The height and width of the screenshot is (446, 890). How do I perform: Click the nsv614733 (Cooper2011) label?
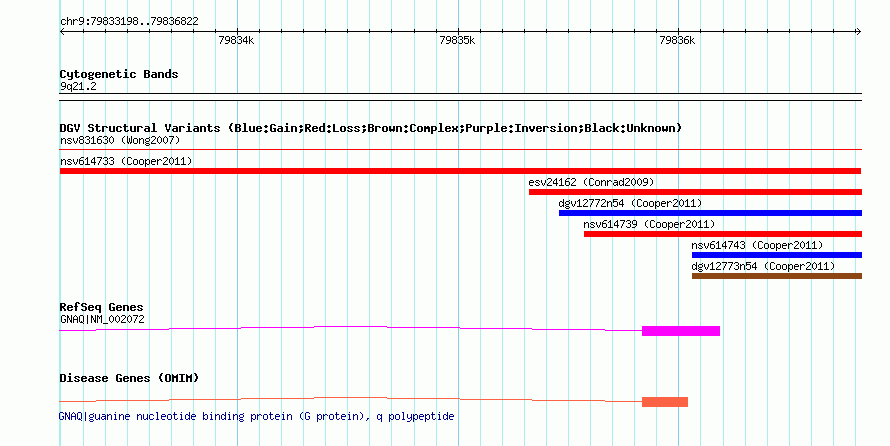[126, 161]
